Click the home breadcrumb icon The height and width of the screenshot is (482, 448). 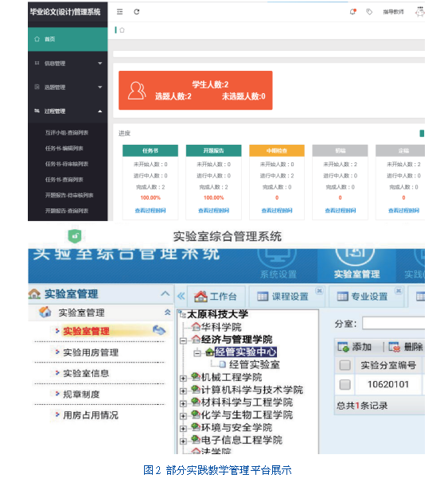click(x=122, y=30)
